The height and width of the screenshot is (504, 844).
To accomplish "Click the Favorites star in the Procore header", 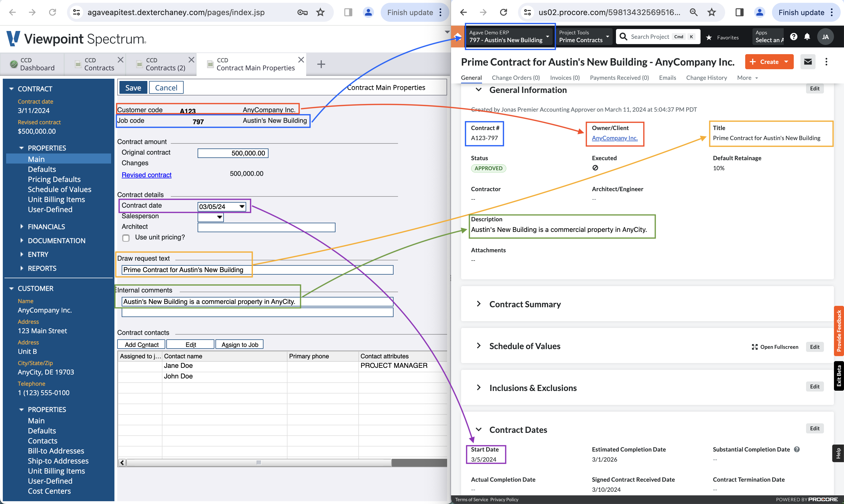I will 709,37.
